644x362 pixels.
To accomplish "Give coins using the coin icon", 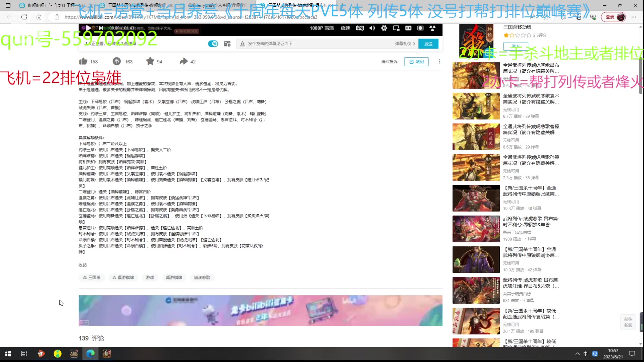I will [x=117, y=61].
